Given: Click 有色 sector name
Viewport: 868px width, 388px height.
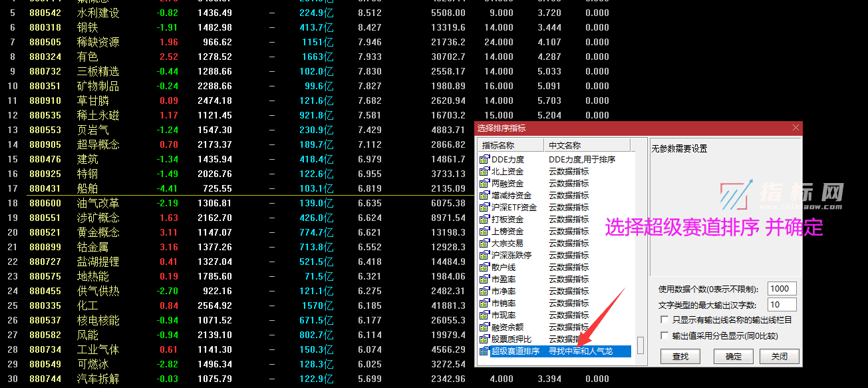Looking at the screenshot, I should [x=88, y=57].
